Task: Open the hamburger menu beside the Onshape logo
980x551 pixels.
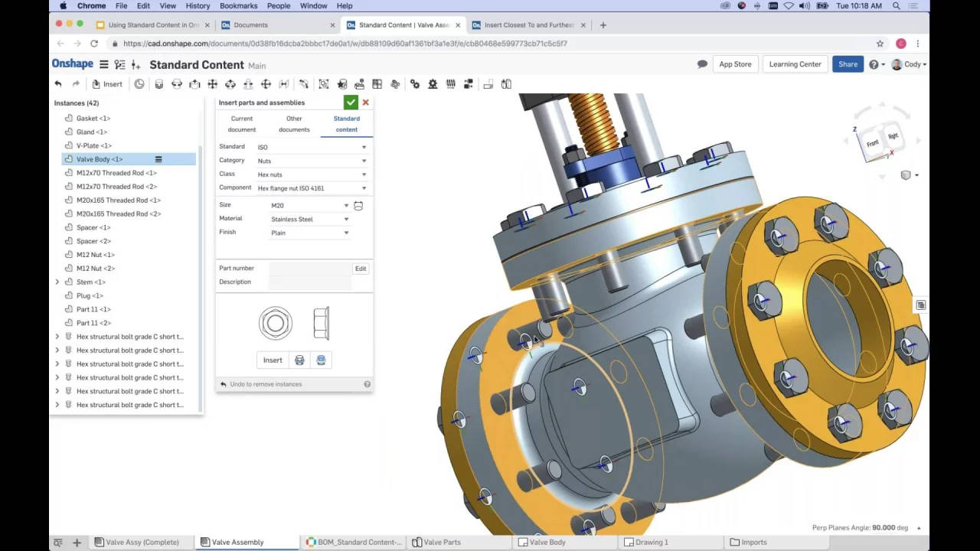Action: click(103, 64)
